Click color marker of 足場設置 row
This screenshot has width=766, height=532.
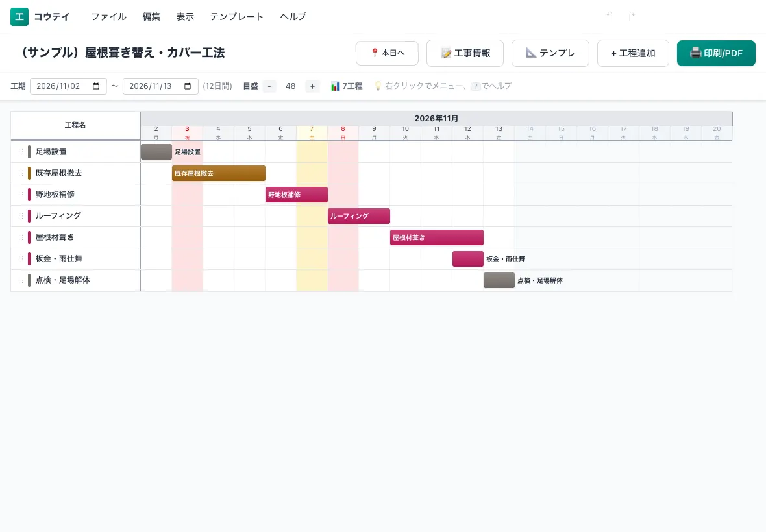tap(29, 152)
